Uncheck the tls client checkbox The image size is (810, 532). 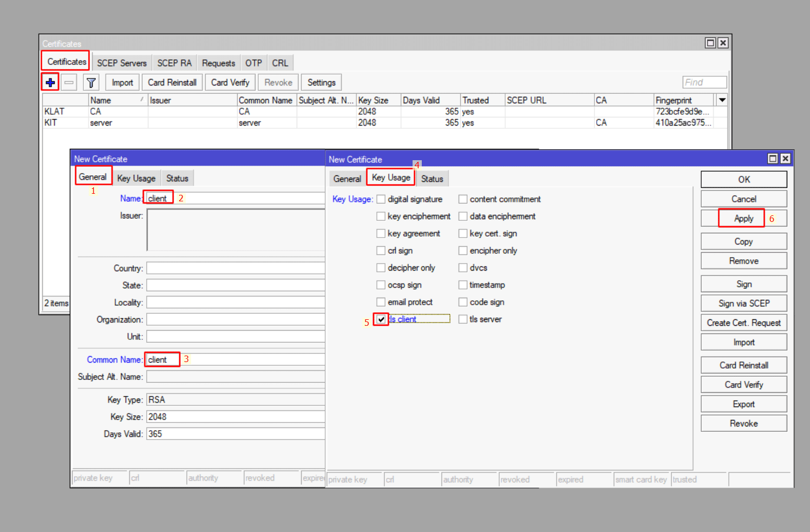[381, 319]
